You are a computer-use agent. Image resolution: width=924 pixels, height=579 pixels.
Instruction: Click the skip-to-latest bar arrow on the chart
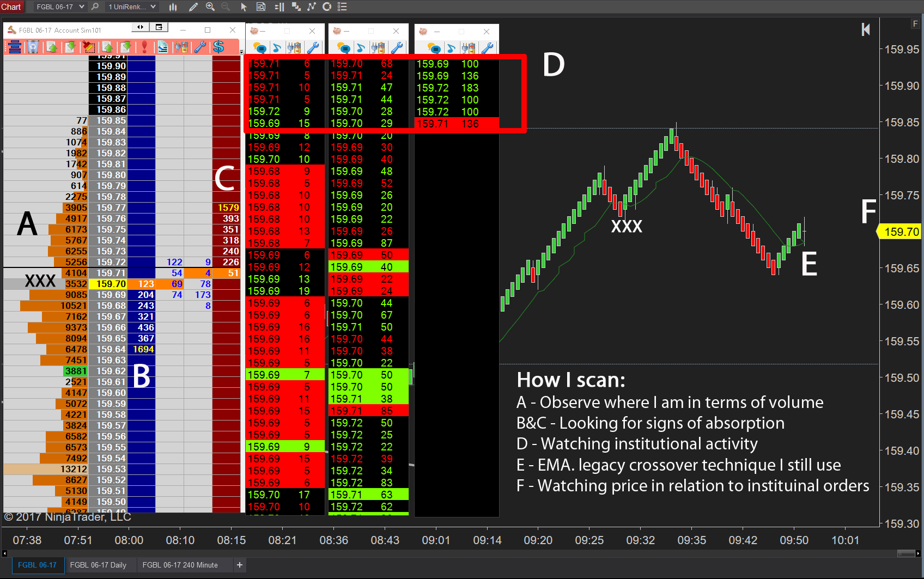865,29
